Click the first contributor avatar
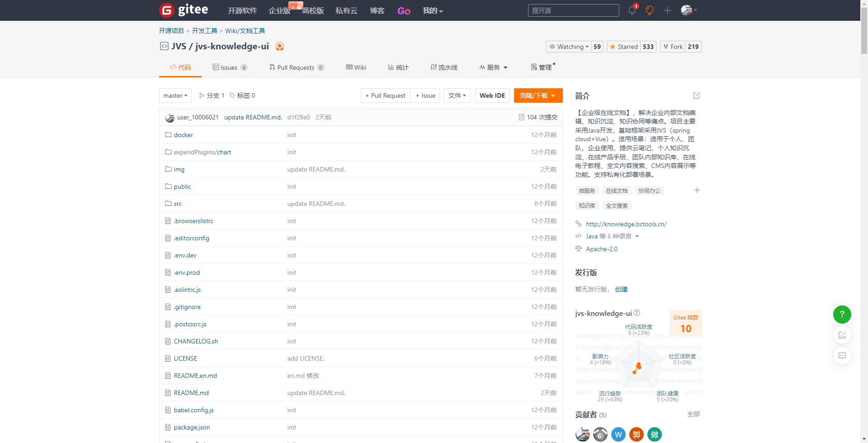The width and height of the screenshot is (868, 443). [x=582, y=434]
